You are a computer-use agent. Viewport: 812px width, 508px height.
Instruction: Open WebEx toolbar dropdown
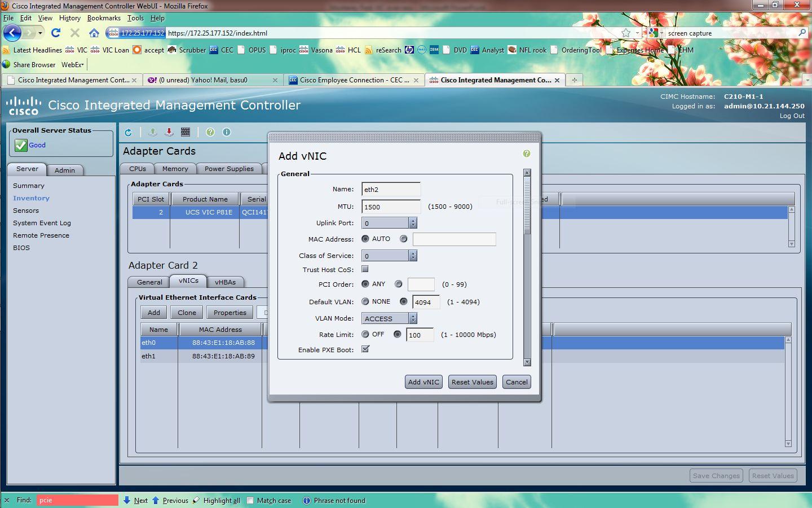click(73, 64)
